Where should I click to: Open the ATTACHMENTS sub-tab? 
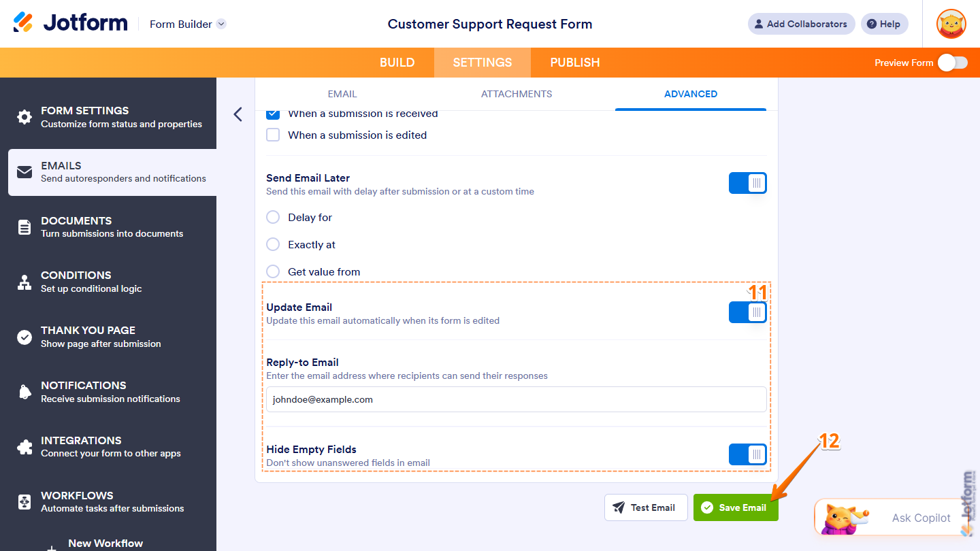click(x=517, y=94)
